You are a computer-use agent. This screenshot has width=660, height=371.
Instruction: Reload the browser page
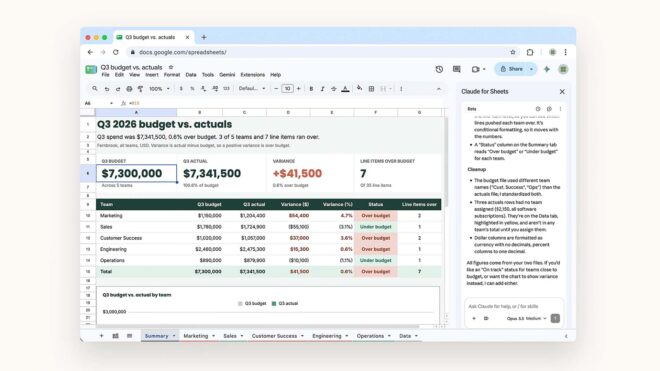coord(116,52)
